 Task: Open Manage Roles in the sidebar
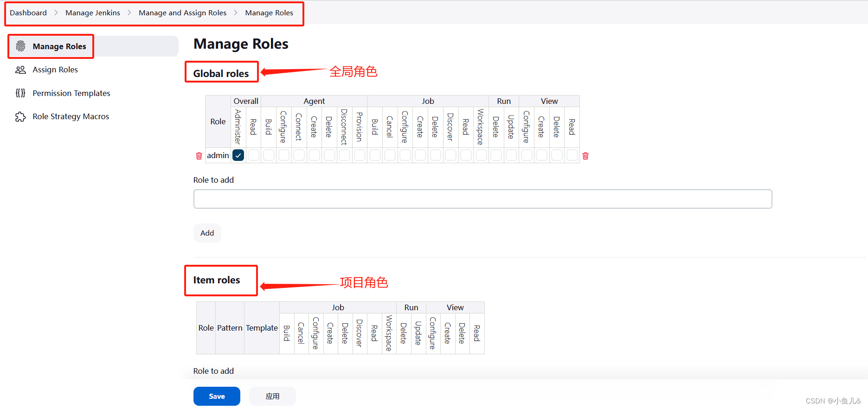pyautogui.click(x=93, y=46)
